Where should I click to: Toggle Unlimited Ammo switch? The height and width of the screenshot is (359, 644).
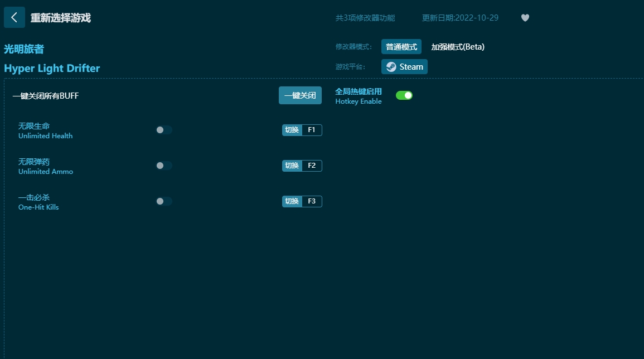point(164,166)
